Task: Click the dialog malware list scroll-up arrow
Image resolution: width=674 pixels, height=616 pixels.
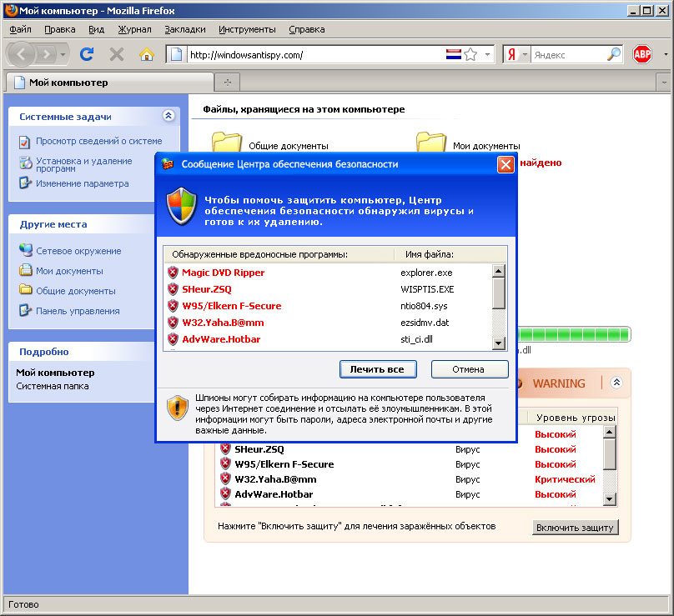Action: click(x=498, y=271)
